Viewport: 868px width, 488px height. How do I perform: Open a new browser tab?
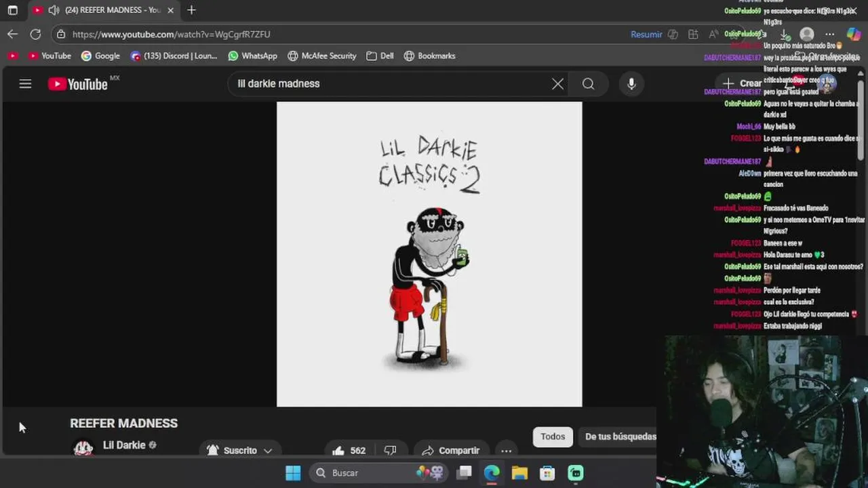tap(191, 10)
